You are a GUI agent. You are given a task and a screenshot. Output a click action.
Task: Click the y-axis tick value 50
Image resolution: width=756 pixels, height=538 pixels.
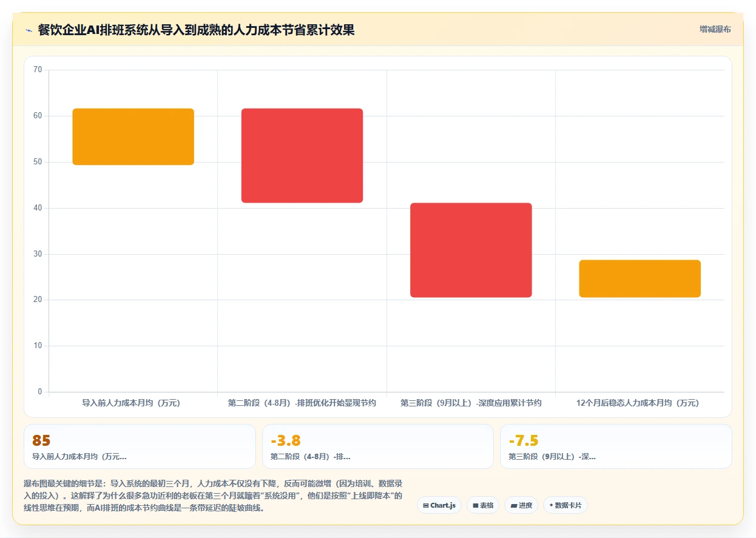(38, 162)
